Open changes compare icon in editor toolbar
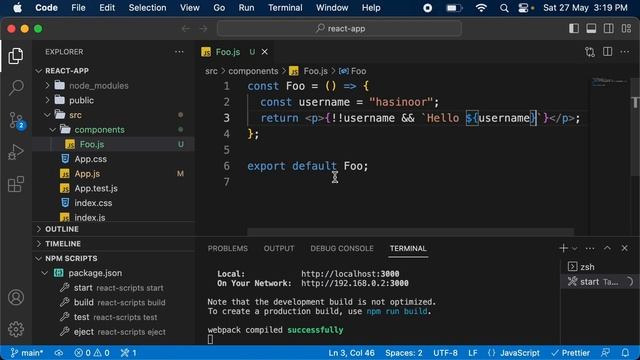 coord(589,52)
